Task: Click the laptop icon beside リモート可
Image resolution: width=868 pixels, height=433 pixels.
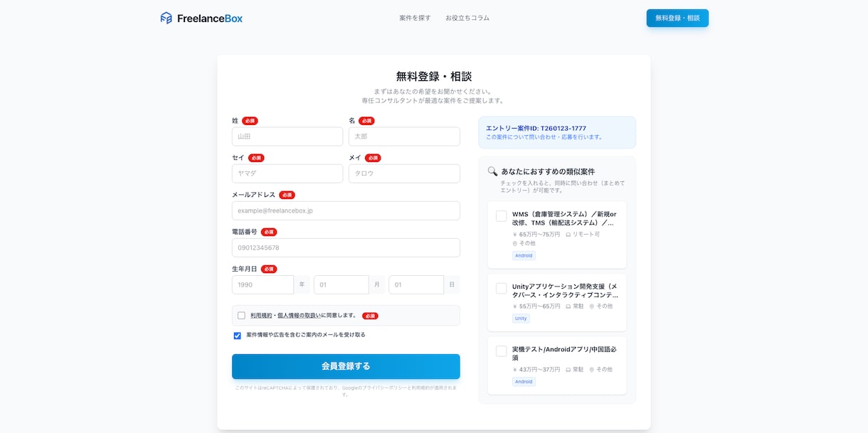Action: point(568,234)
